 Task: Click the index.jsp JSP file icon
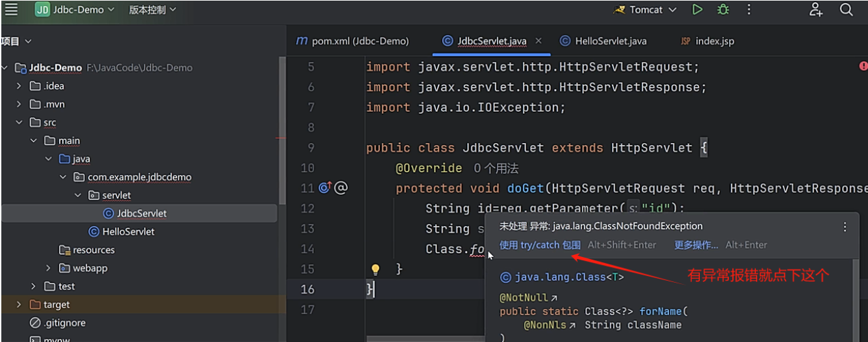pos(685,41)
